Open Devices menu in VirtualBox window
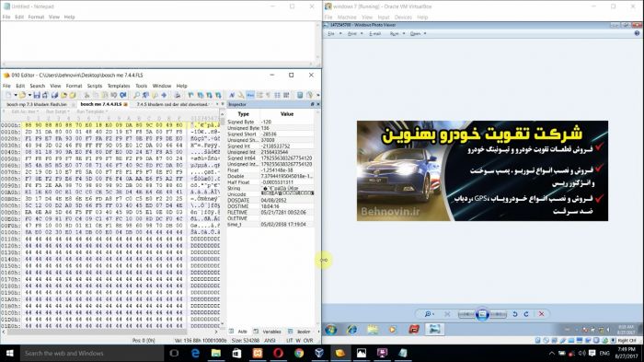The image size is (644, 362). 403,18
